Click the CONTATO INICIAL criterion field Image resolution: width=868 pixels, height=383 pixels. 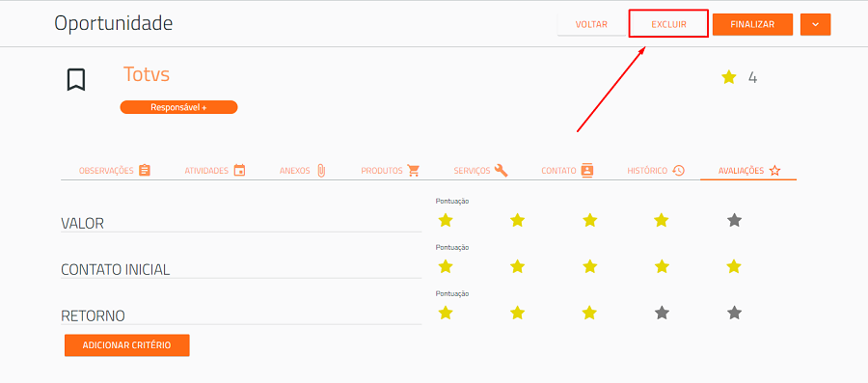tap(241, 269)
